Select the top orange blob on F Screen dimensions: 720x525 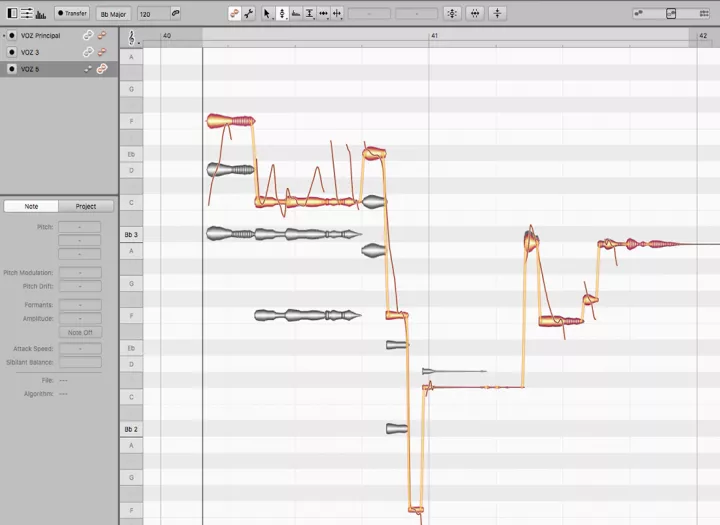230,121
